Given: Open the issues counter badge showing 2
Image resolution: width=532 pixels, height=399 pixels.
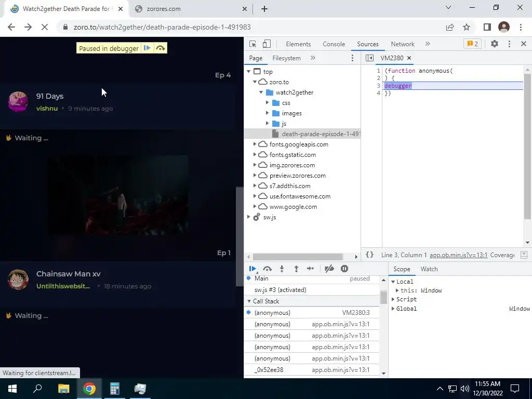Looking at the screenshot, I should coord(472,44).
